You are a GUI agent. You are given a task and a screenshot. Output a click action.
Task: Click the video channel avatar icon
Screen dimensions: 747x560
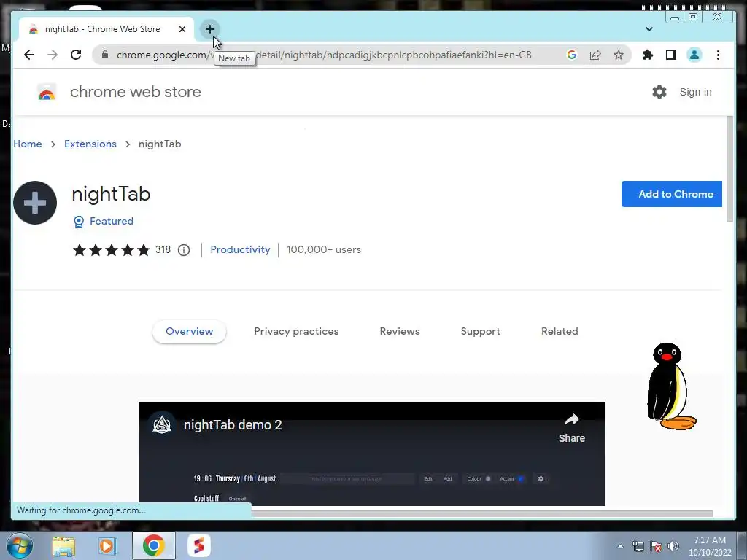pos(162,424)
